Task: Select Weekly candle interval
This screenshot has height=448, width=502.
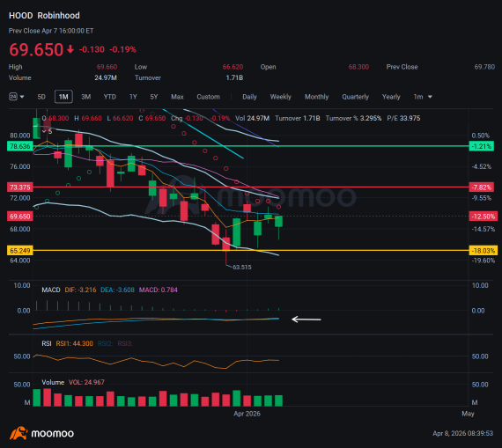Action: click(x=280, y=97)
